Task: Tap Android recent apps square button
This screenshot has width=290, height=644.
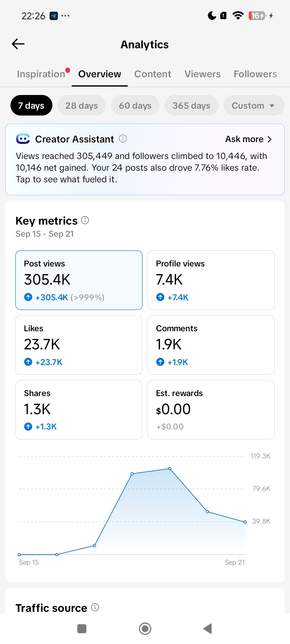Action: pyautogui.click(x=82, y=629)
